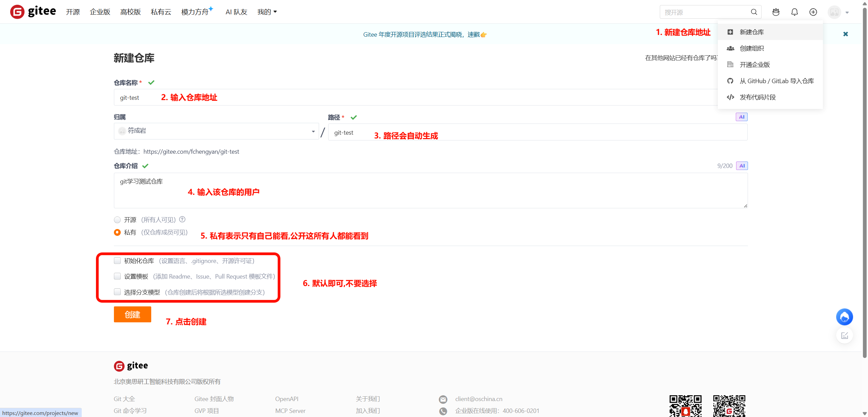The width and height of the screenshot is (868, 417).
Task: Click the AI button next to path field
Action: (x=742, y=117)
